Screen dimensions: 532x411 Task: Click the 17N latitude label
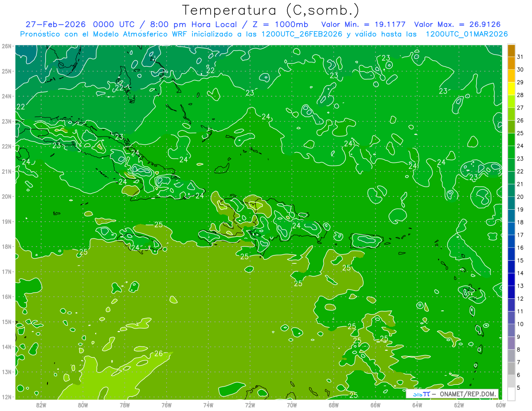point(7,271)
